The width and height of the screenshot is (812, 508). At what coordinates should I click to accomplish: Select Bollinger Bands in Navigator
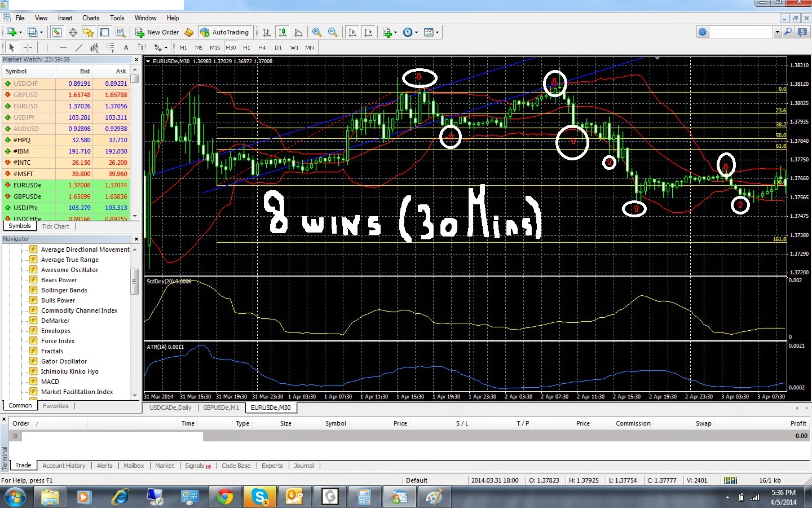(x=64, y=290)
